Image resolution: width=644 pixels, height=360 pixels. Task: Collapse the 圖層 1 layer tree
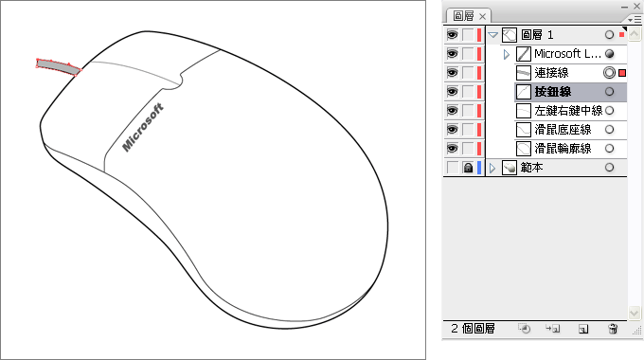(x=492, y=35)
